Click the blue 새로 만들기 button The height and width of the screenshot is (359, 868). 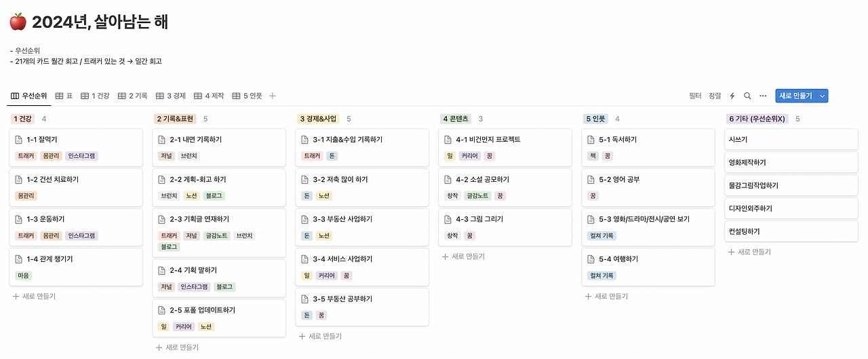click(x=796, y=96)
